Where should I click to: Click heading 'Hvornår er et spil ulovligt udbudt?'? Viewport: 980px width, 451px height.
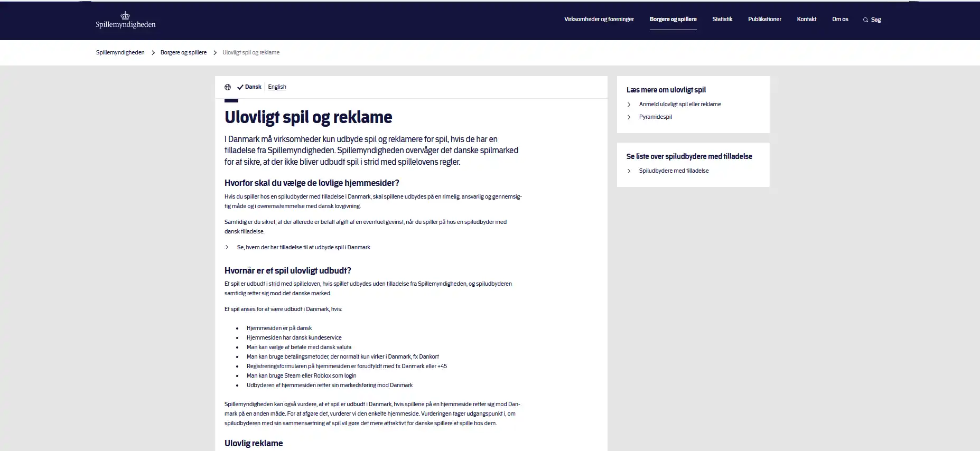(x=288, y=271)
